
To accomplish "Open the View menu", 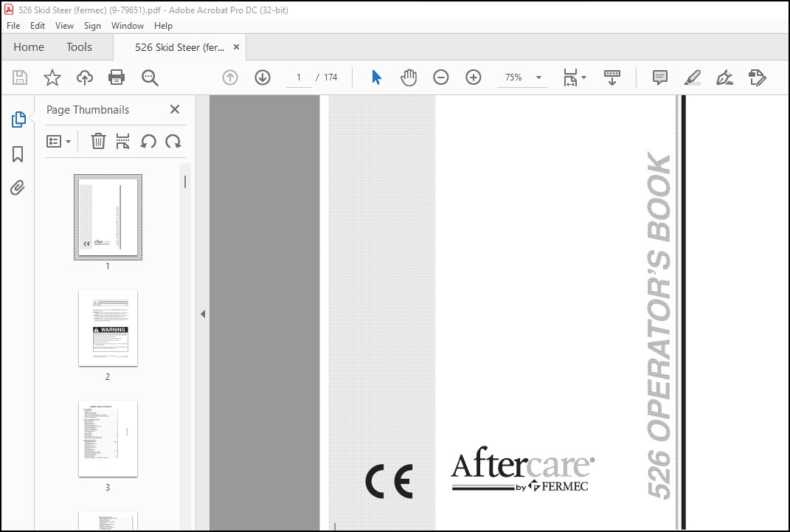I will 64,26.
